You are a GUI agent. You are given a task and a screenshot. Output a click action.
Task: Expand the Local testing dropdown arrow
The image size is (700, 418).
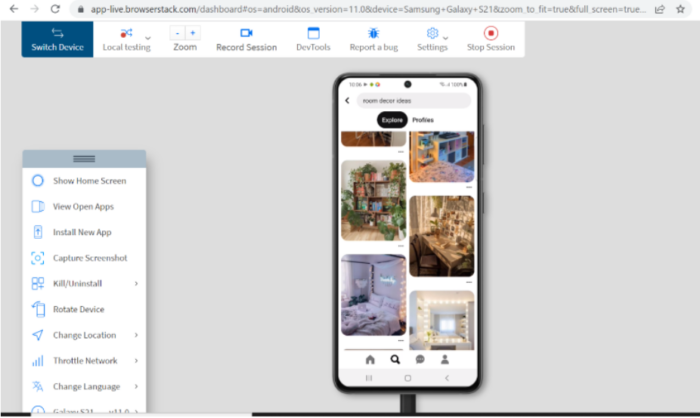pos(148,38)
